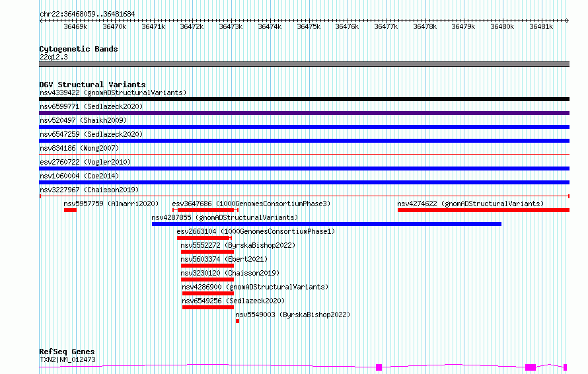Select nsv834186 (Wong2007) label
Viewport: 588px width, 374px height.
(79, 148)
